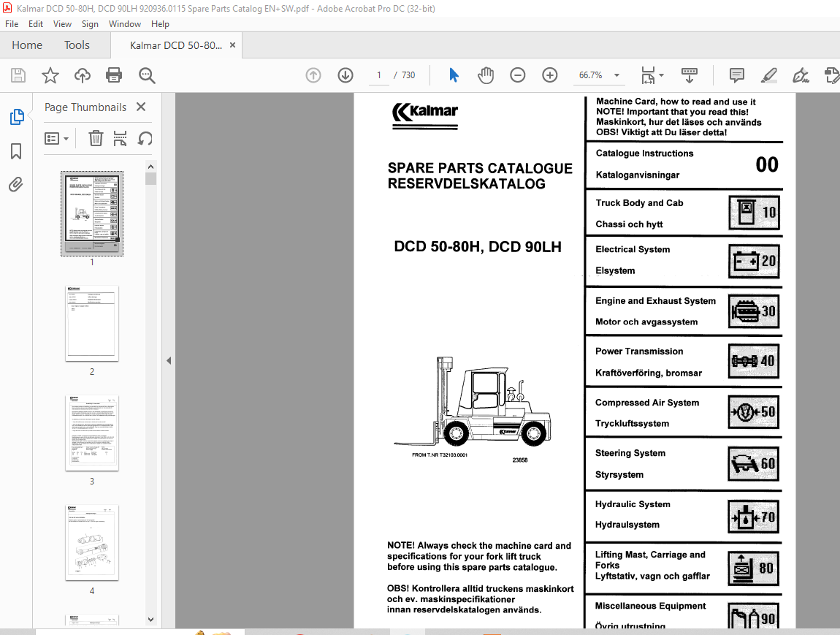Click Hydraulic System section 70
Viewport: 840px width, 635px height.
tap(684, 515)
